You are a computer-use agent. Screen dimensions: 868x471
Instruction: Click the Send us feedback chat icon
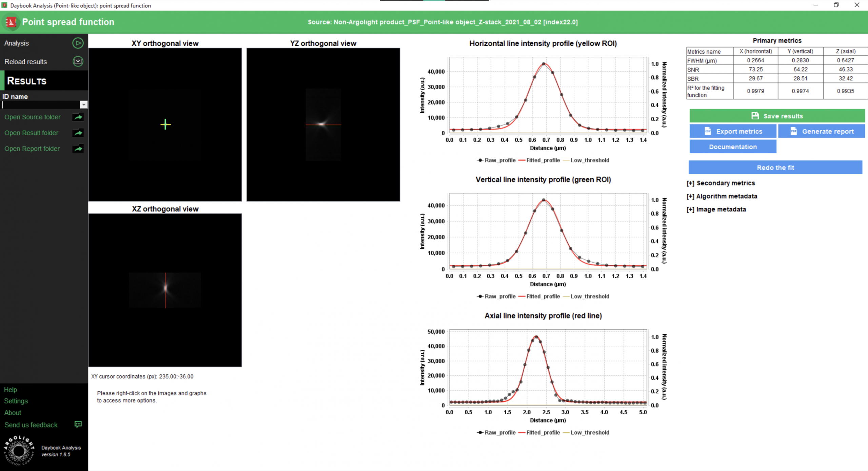(x=78, y=425)
